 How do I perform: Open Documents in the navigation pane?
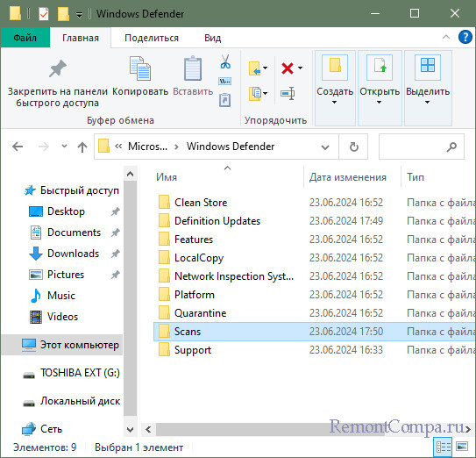pos(74,233)
